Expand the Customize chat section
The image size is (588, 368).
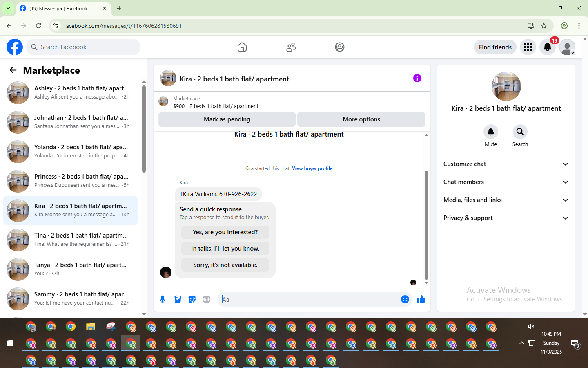(506, 164)
